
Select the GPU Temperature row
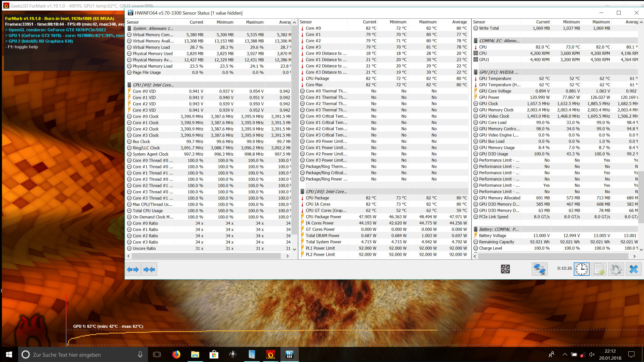[x=555, y=78]
